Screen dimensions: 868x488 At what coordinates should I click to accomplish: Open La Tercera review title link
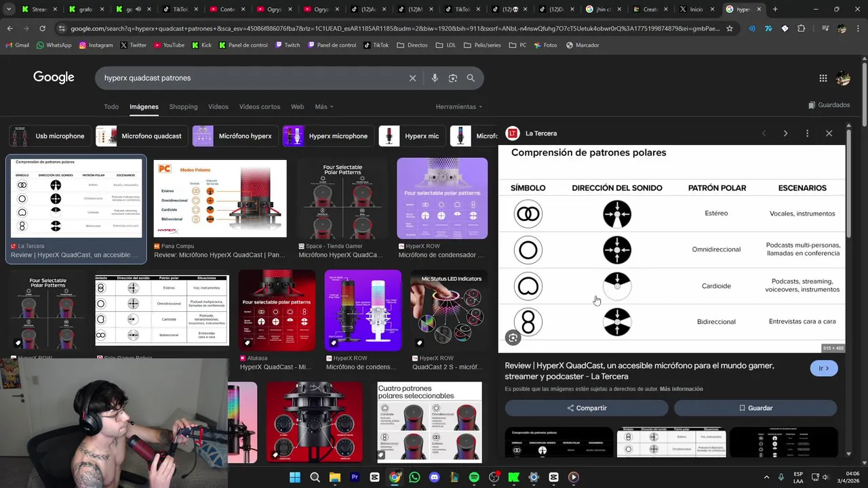pyautogui.click(x=639, y=371)
